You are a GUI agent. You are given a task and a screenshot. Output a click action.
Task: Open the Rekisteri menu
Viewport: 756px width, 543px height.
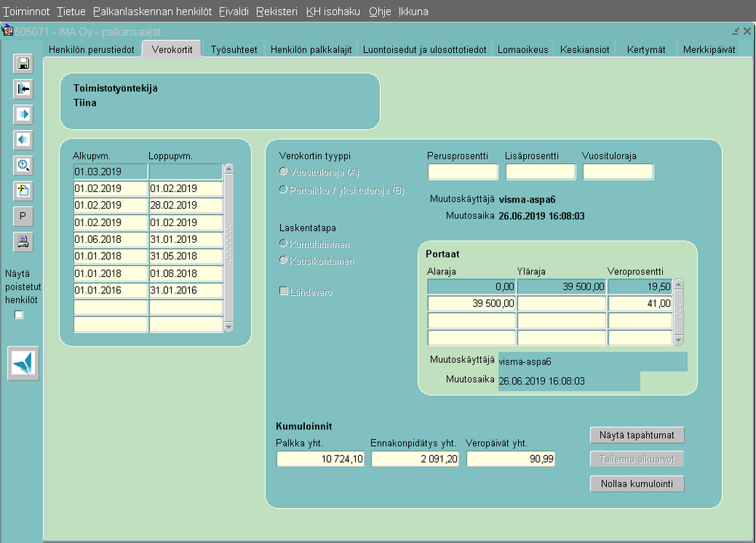point(277,11)
